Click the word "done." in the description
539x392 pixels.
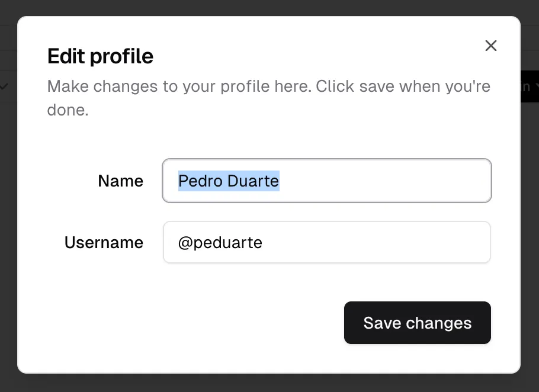68,110
